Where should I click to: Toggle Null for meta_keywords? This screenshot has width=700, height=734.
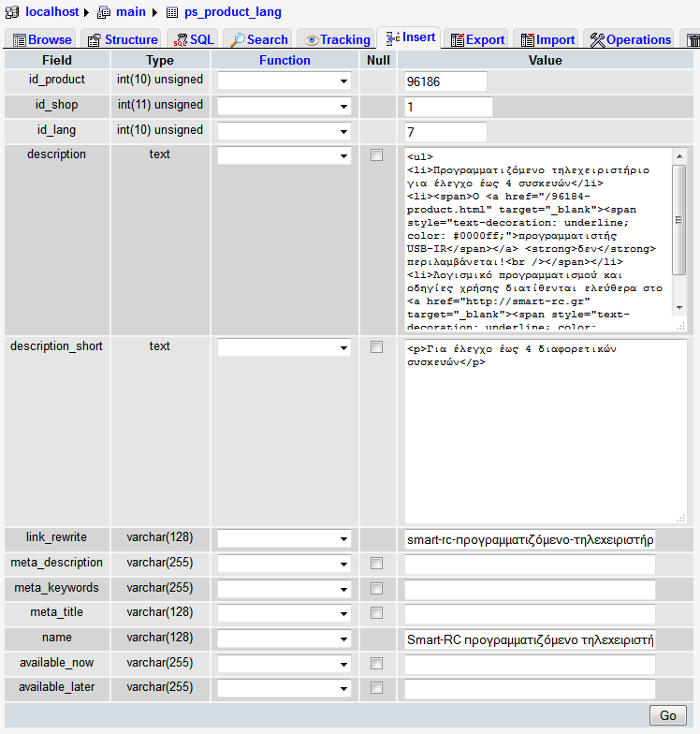[376, 588]
